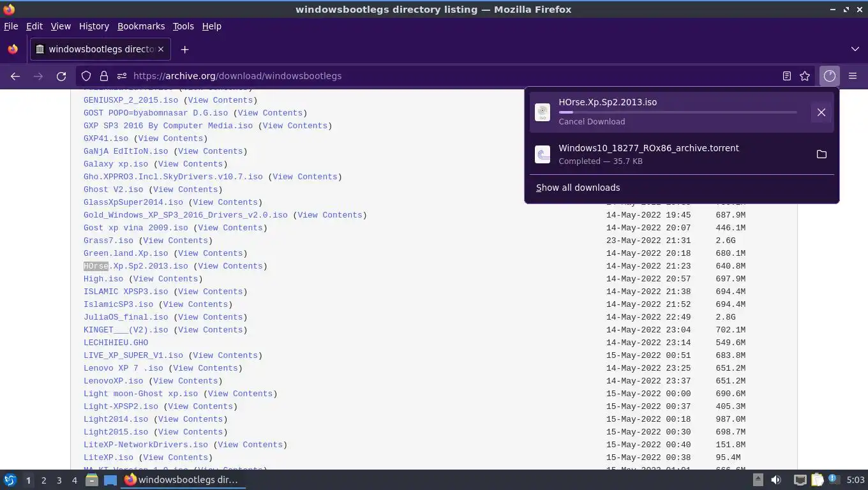The height and width of the screenshot is (490, 868).
Task: Open the Firefox View pinned icon
Action: (13, 49)
